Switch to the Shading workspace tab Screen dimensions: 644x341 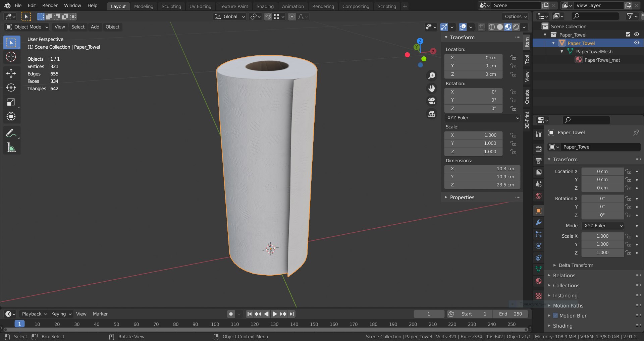265,6
